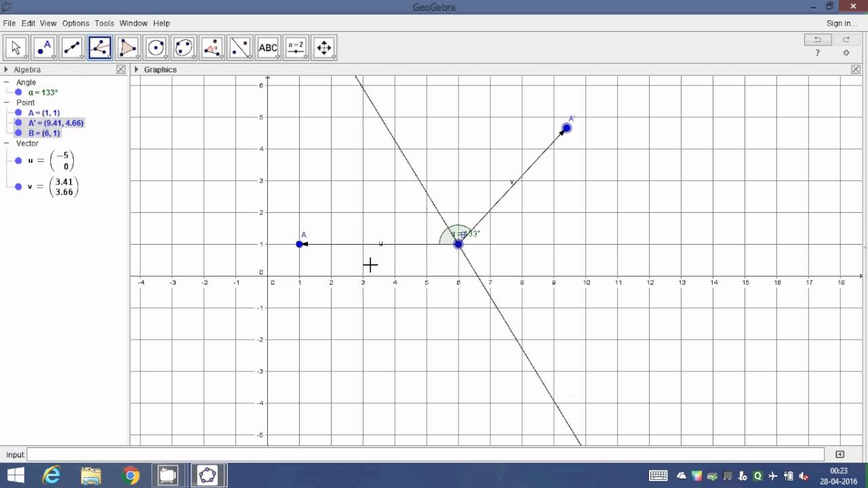Open the help question mark icon
The width and height of the screenshot is (868, 488).
coord(817,53)
